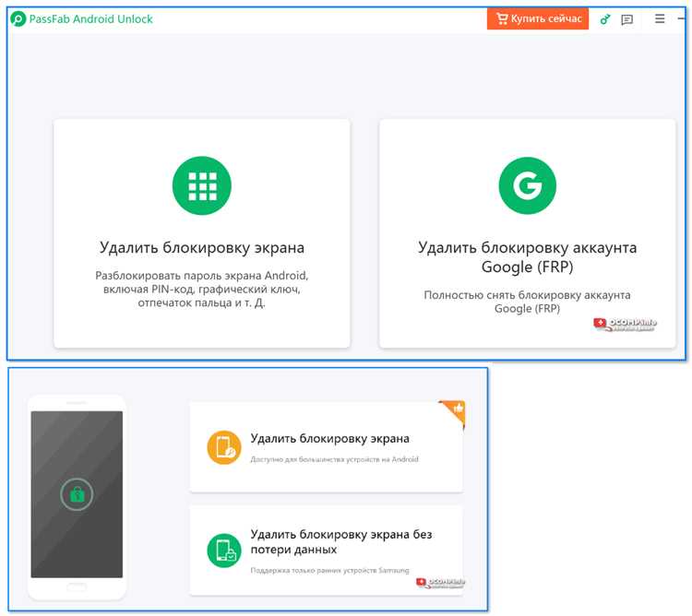The width and height of the screenshot is (692, 616).
Task: Click the orange thumbs-up recommended badge
Action: [453, 413]
